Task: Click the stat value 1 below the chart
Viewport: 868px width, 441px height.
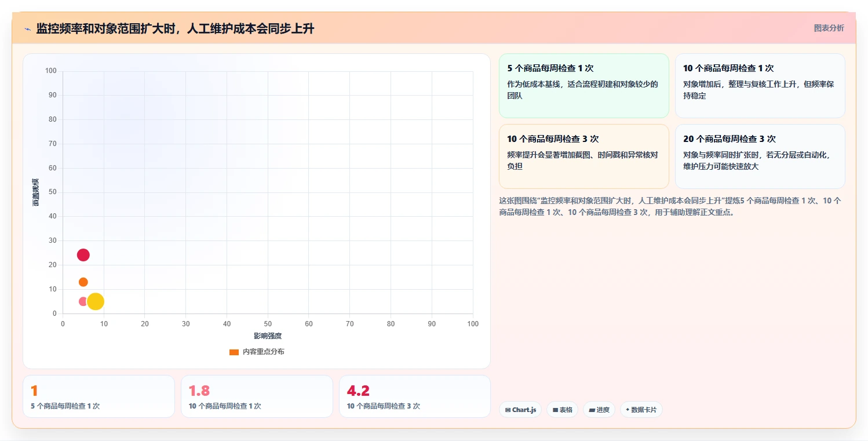Action: pyautogui.click(x=34, y=391)
